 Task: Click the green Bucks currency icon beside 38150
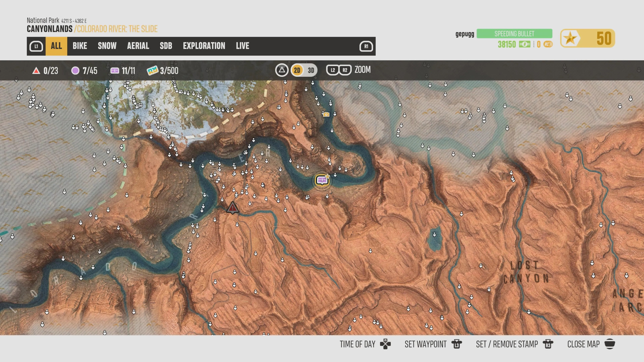tap(524, 44)
